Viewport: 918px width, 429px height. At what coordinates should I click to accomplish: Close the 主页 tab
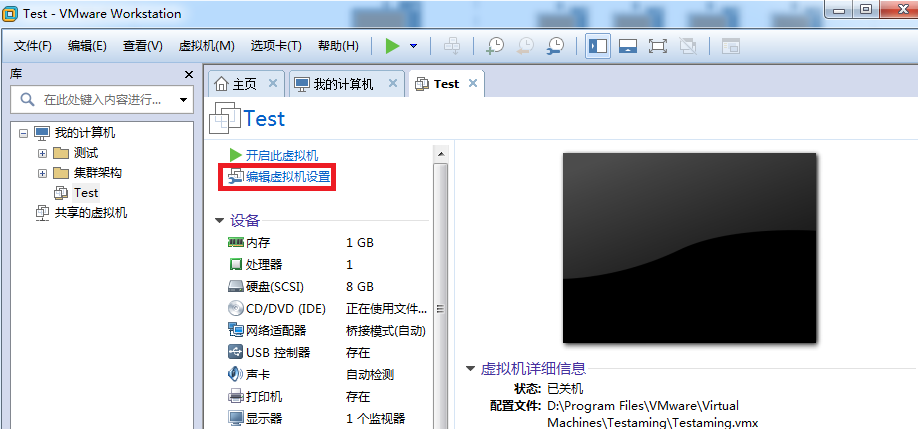272,83
